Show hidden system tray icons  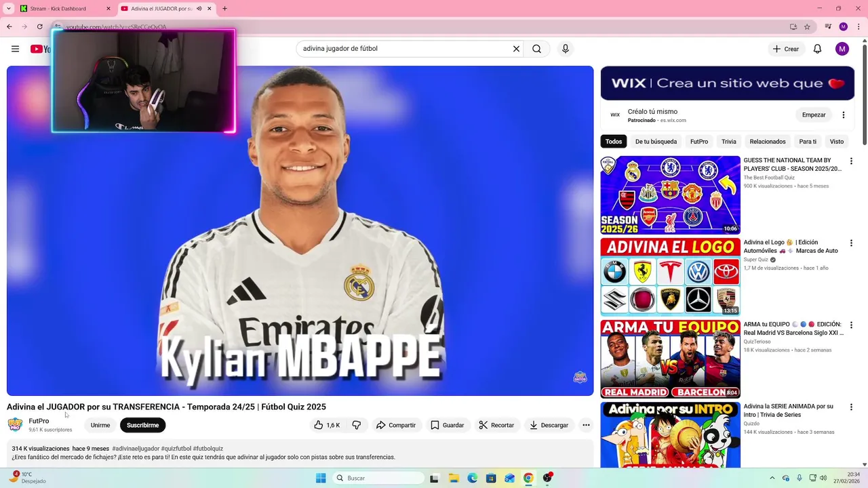tap(772, 478)
